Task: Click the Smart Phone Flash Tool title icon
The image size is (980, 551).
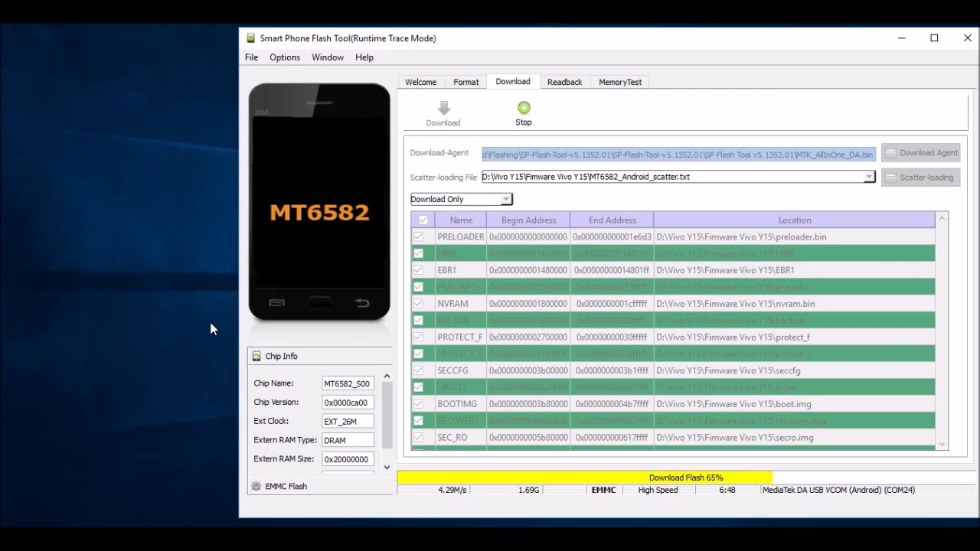Action: [251, 38]
